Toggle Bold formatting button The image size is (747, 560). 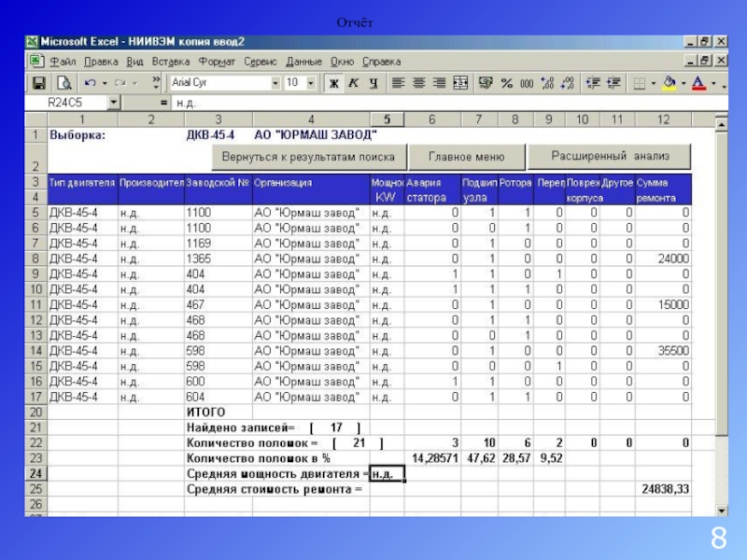coord(333,83)
